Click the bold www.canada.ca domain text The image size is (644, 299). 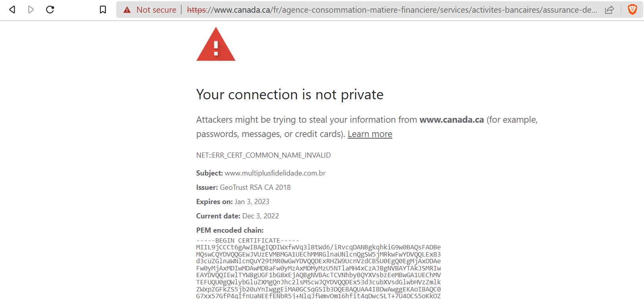452,120
